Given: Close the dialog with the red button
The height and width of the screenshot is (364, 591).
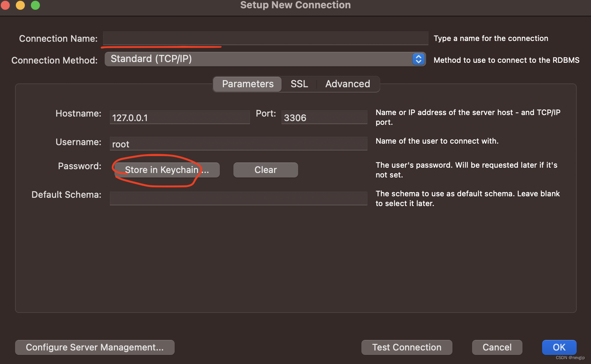Looking at the screenshot, I should [x=5, y=5].
